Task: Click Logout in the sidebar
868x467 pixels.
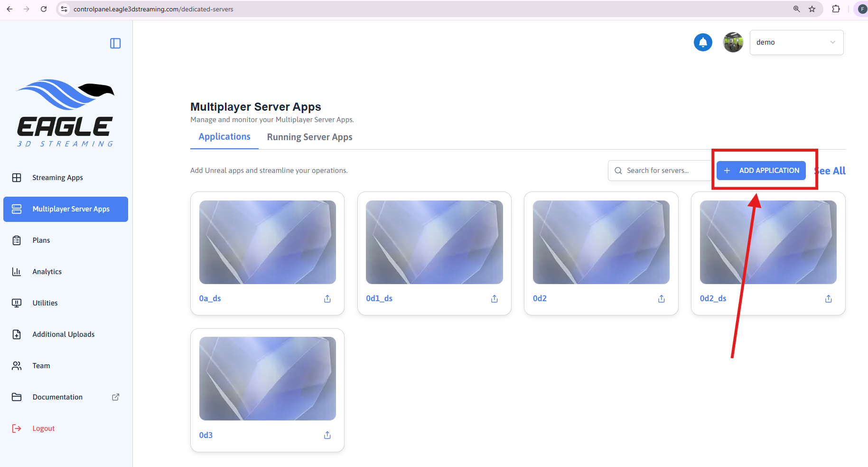Action: point(43,429)
